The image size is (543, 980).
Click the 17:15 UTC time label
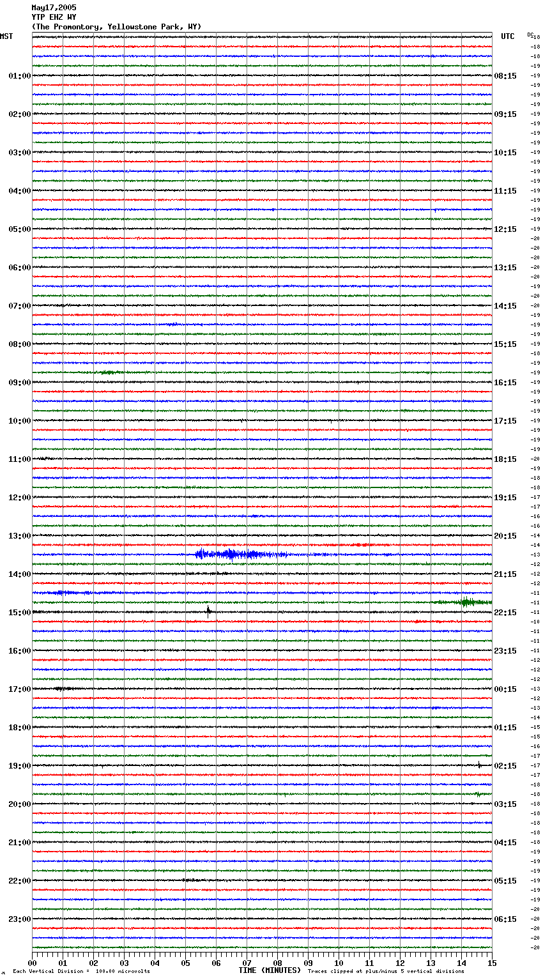[x=505, y=421]
